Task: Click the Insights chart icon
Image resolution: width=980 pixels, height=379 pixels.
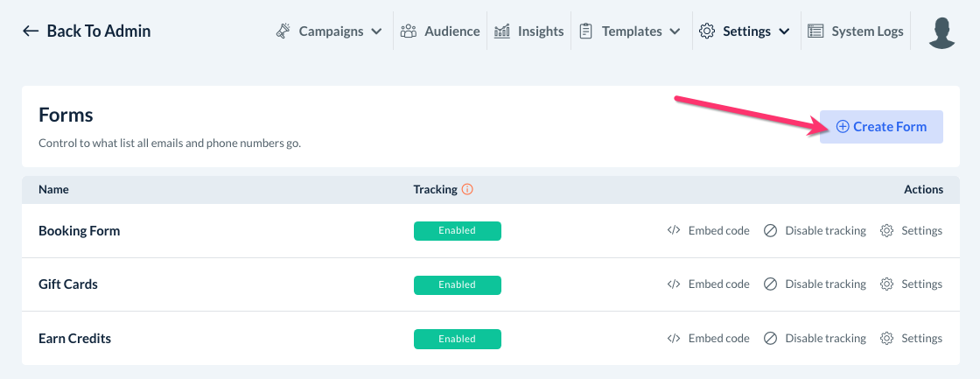Action: click(502, 32)
